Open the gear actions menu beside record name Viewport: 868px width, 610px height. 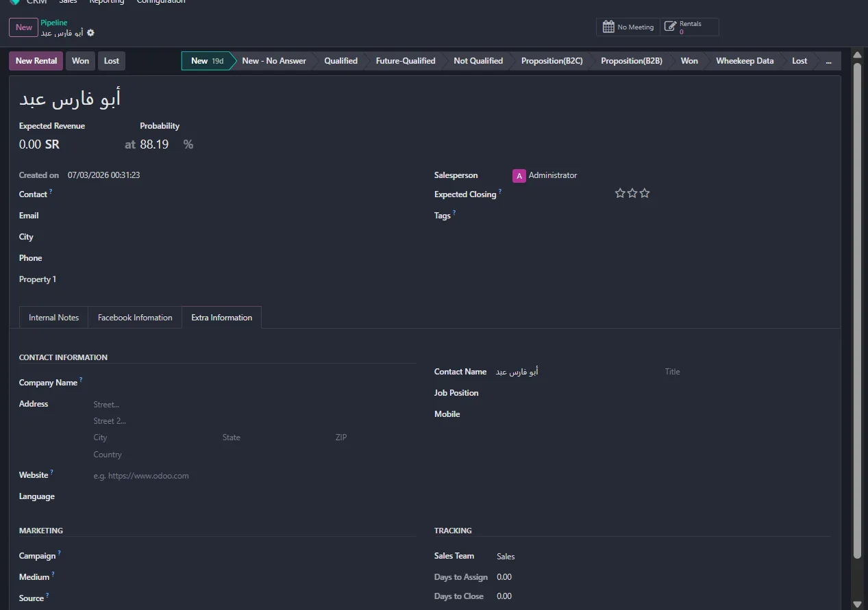pyautogui.click(x=90, y=33)
